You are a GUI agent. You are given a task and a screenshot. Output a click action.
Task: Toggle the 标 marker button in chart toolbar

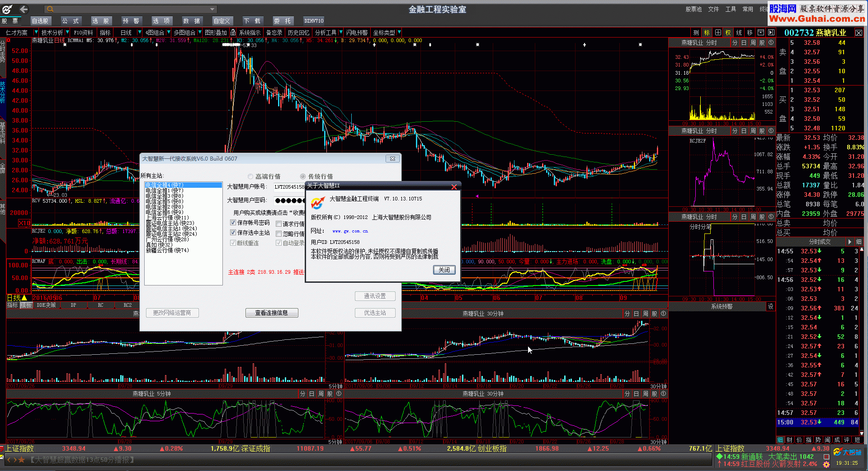click(707, 33)
